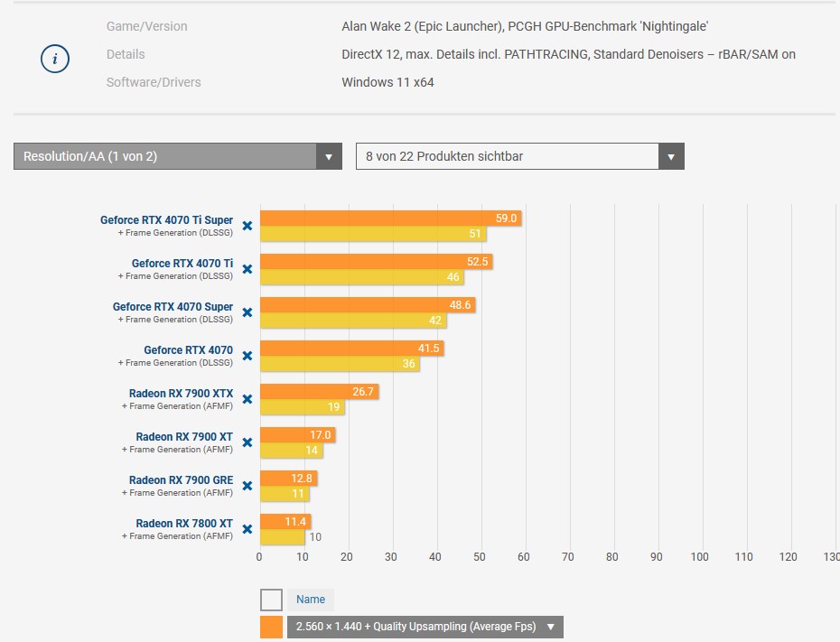Click the yellow 11 bar
Image resolution: width=840 pixels, height=642 pixels.
[285, 494]
